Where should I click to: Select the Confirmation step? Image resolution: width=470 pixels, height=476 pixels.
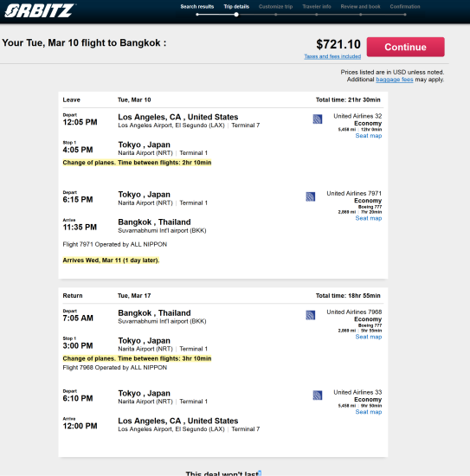[405, 6]
